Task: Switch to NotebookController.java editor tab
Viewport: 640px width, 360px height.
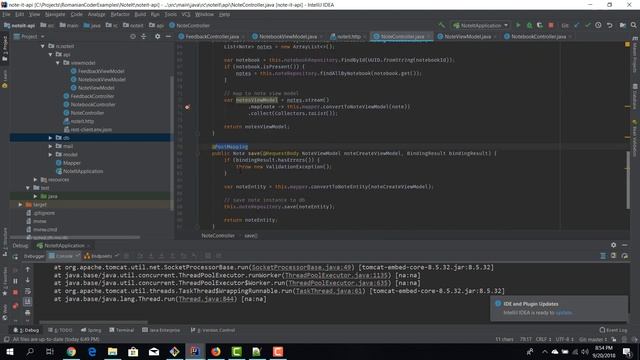Action: [538, 36]
